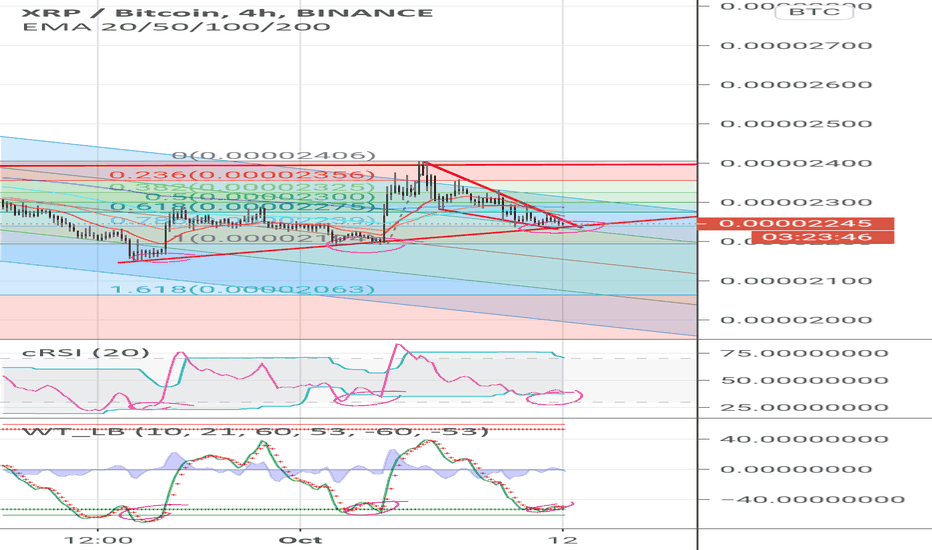
Task: Select the Fib level 0(0.00002406) label
Action: (x=273, y=156)
